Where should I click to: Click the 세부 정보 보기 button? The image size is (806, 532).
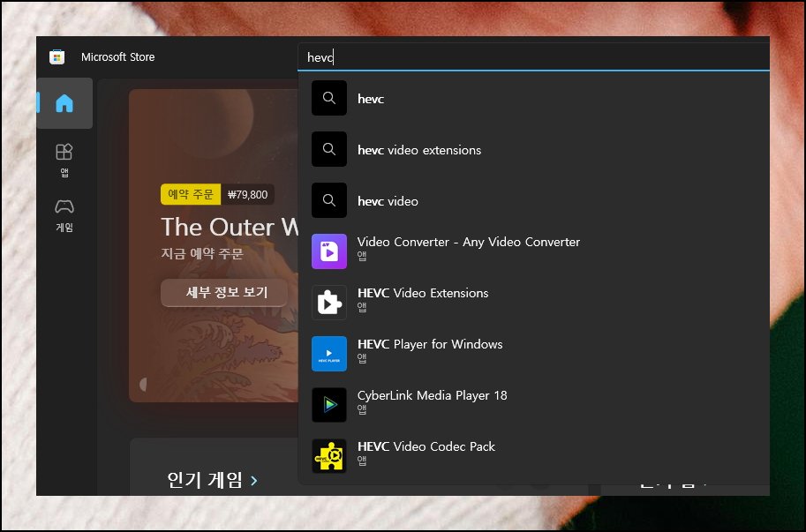pos(224,293)
